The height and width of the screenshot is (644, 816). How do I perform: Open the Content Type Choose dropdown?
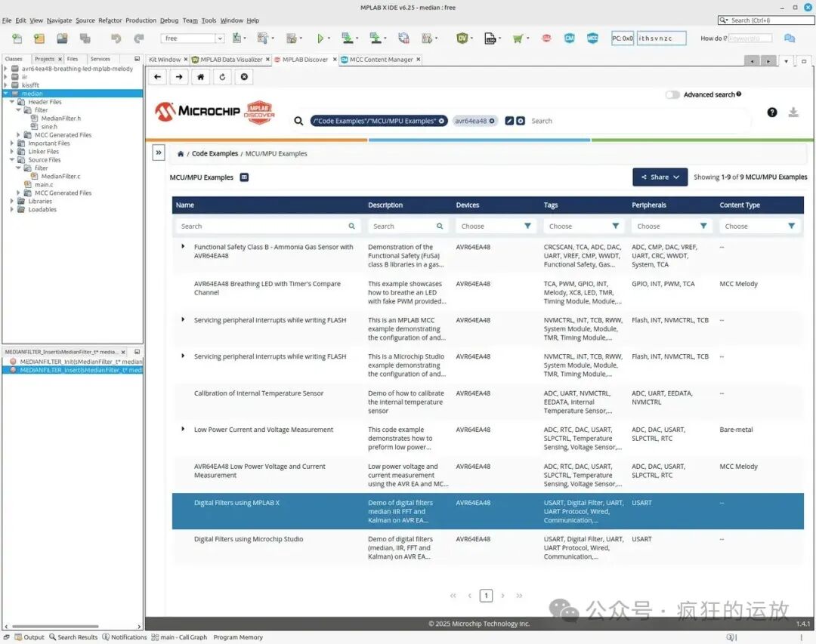760,226
